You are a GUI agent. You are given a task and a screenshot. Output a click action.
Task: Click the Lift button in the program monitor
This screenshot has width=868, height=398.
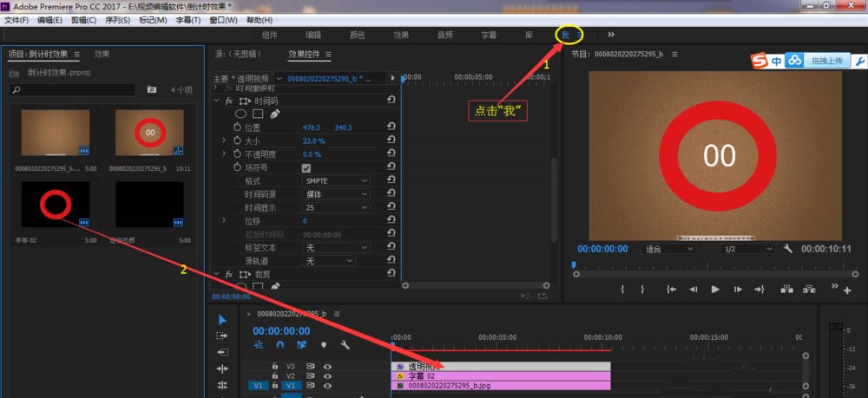coord(787,290)
